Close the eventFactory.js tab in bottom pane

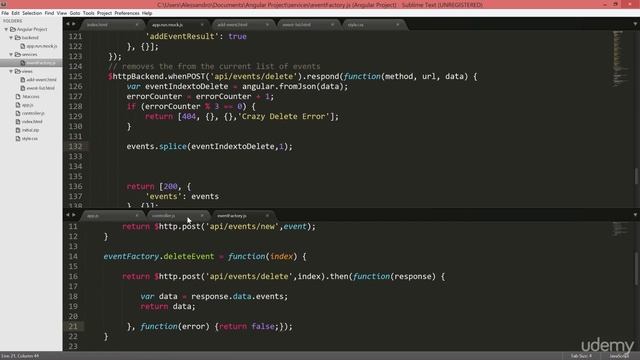pos(267,216)
